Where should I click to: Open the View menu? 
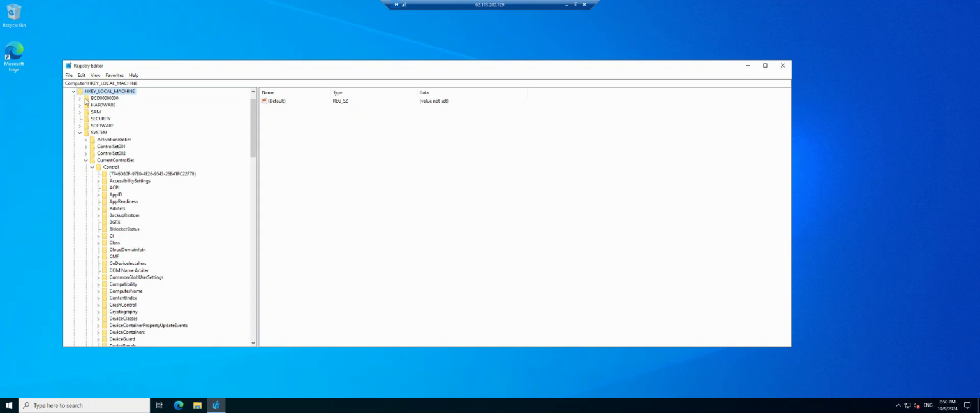pos(95,75)
